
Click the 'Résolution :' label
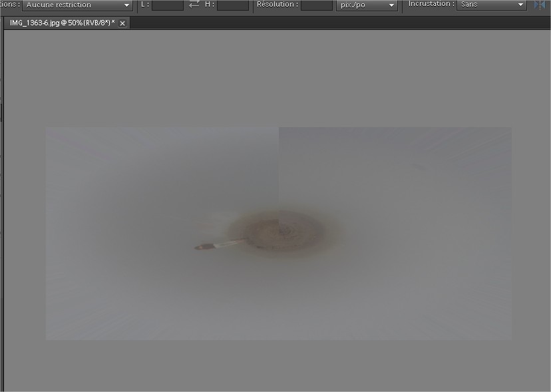[277, 5]
